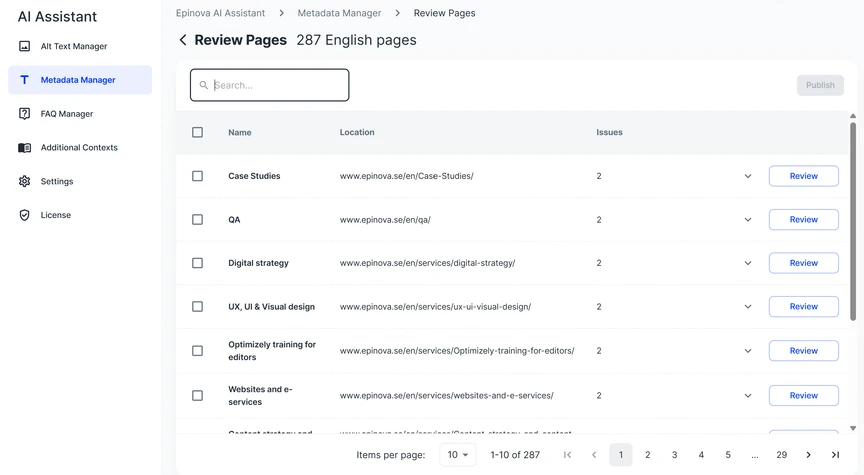
Task: Click the License shield icon
Action: (x=24, y=215)
